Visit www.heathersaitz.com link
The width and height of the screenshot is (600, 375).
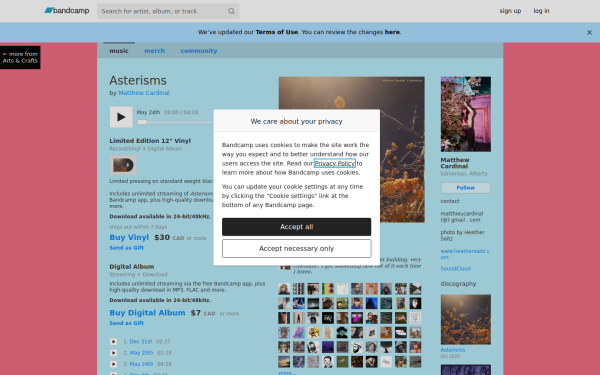tap(465, 254)
